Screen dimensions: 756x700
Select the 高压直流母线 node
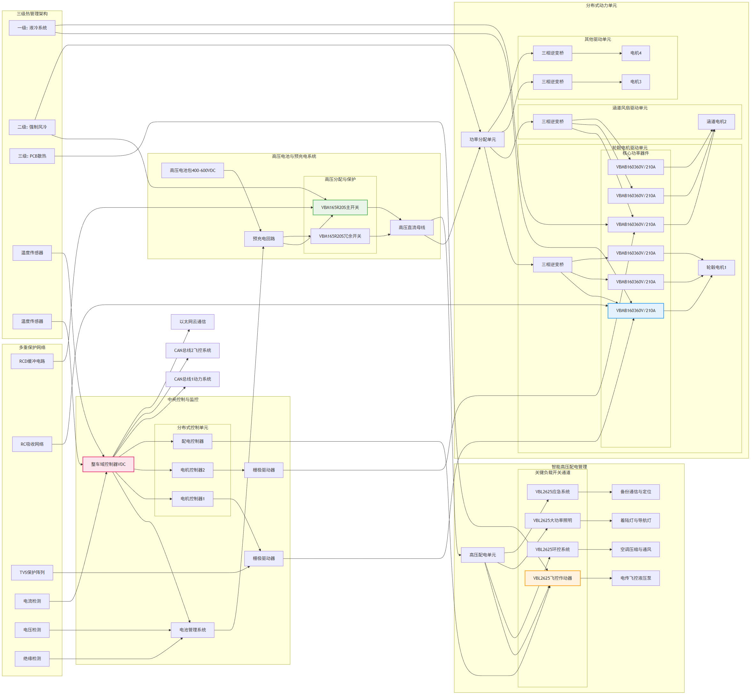point(412,228)
